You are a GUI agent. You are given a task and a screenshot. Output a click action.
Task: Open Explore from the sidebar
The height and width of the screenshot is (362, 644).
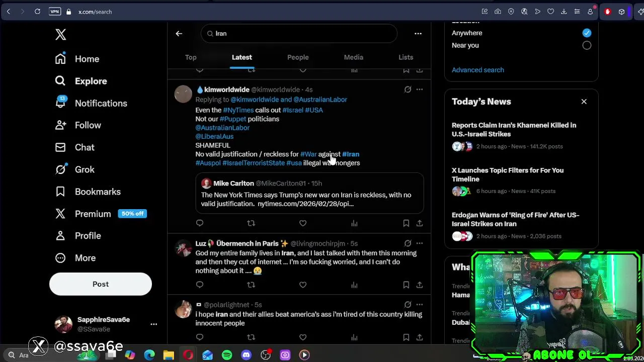tap(81, 81)
